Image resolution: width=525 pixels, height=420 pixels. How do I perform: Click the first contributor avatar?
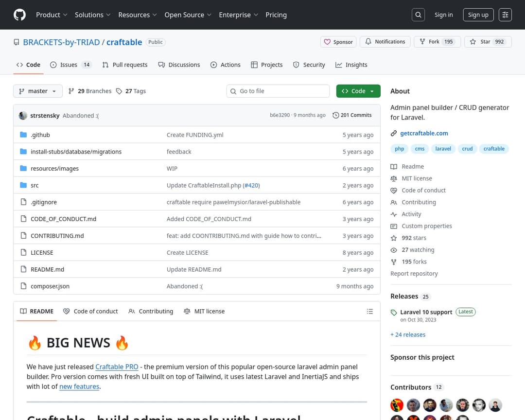click(x=397, y=405)
